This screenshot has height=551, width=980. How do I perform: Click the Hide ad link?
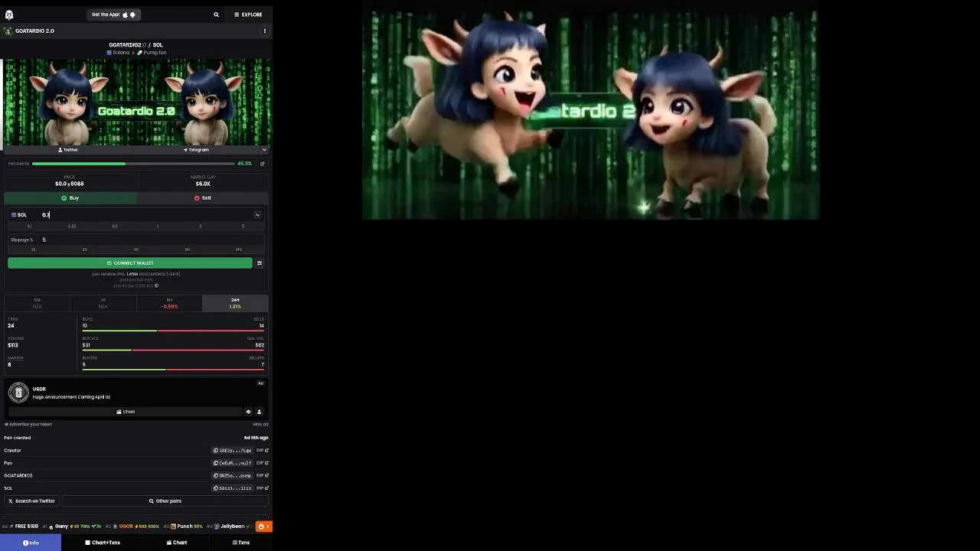(261, 425)
